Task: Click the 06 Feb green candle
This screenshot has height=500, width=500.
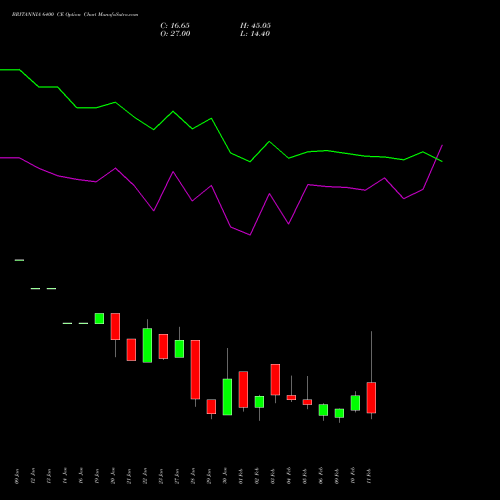Action: (323, 410)
